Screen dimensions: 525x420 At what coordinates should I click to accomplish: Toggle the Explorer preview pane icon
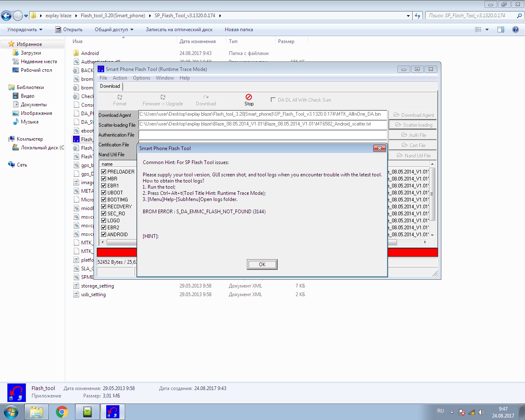click(501, 30)
